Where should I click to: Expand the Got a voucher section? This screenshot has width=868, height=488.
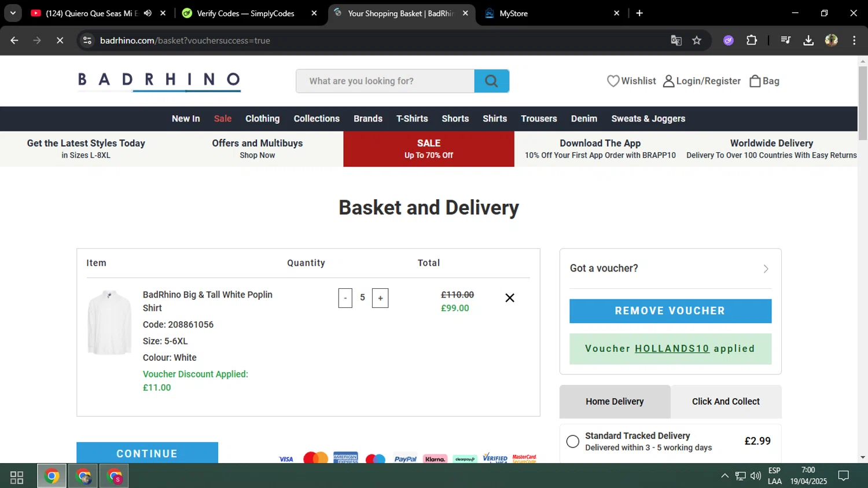tap(670, 269)
